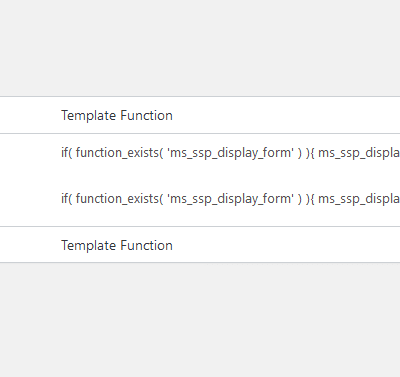
Task: Click truncated ms_ssp_displa call in second row
Action: pyautogui.click(x=359, y=199)
